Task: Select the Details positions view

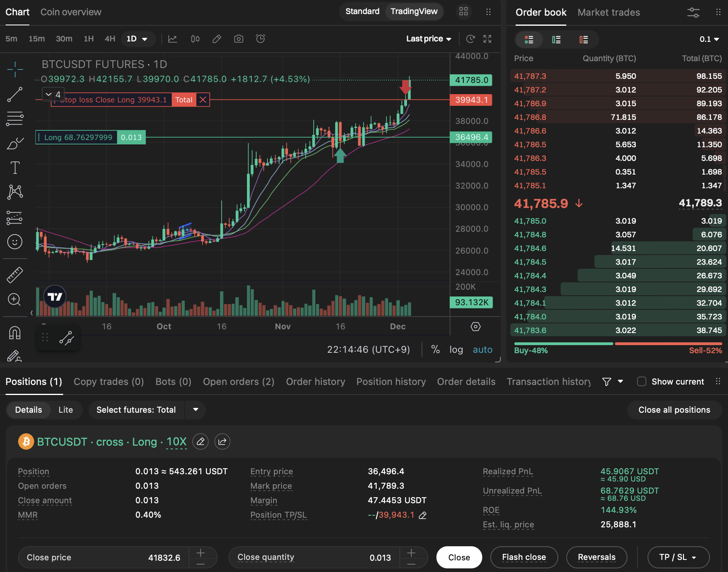Action: point(29,410)
